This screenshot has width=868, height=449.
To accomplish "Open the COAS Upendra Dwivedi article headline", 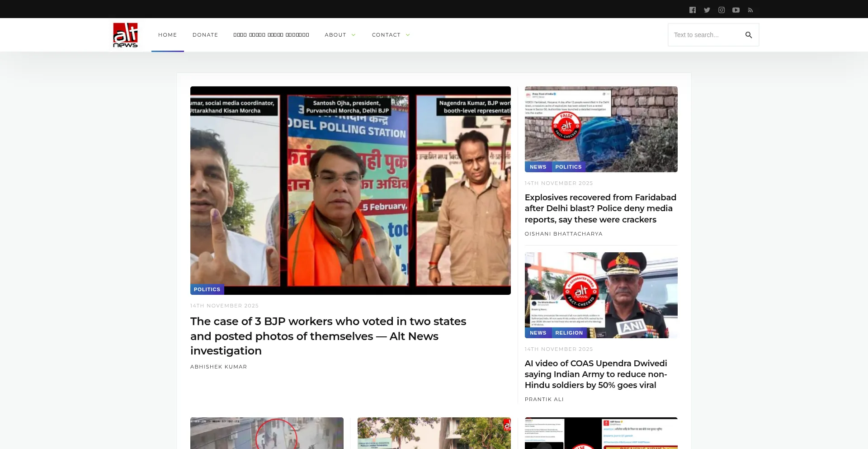I will click(595, 374).
